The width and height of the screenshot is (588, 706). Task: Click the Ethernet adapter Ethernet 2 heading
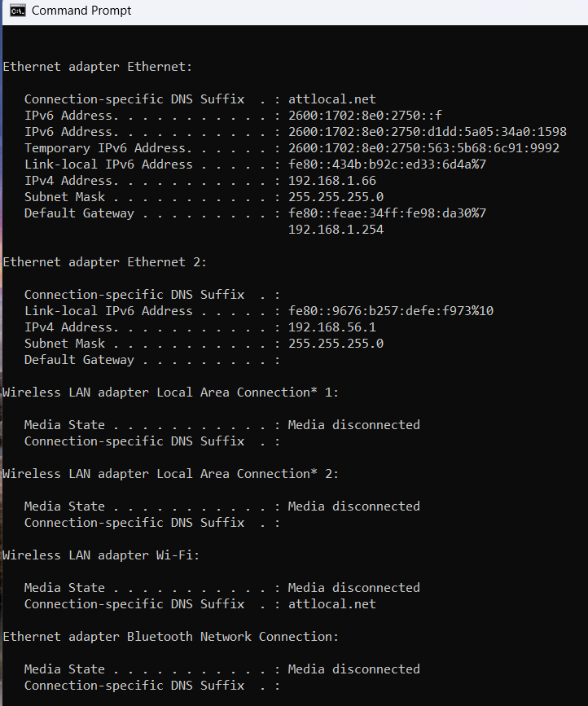(104, 262)
